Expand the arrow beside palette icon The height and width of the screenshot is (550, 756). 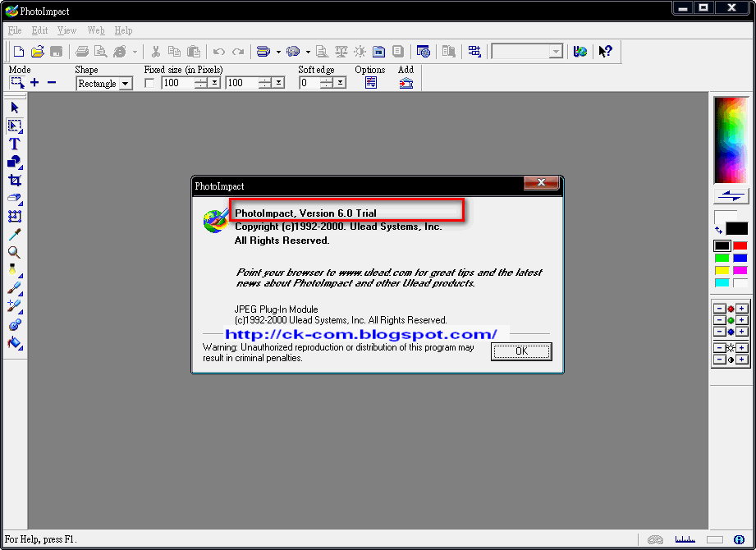pos(308,52)
